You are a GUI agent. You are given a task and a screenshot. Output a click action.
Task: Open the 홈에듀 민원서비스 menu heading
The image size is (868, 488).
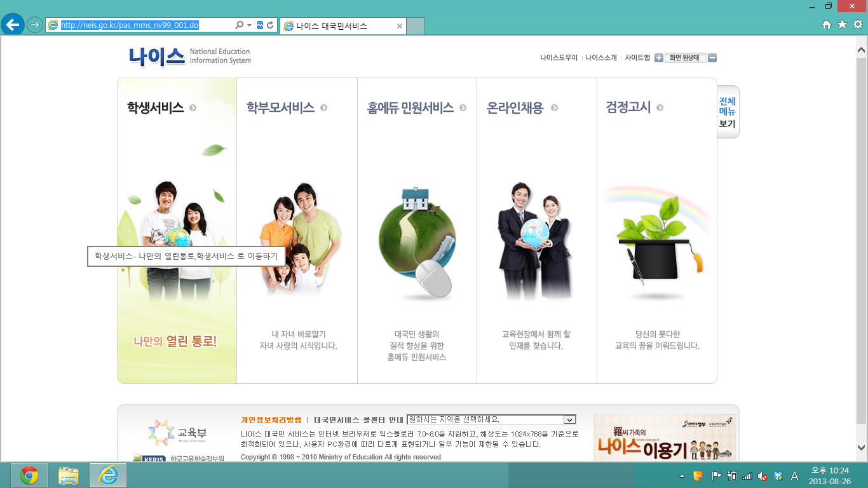pyautogui.click(x=410, y=108)
